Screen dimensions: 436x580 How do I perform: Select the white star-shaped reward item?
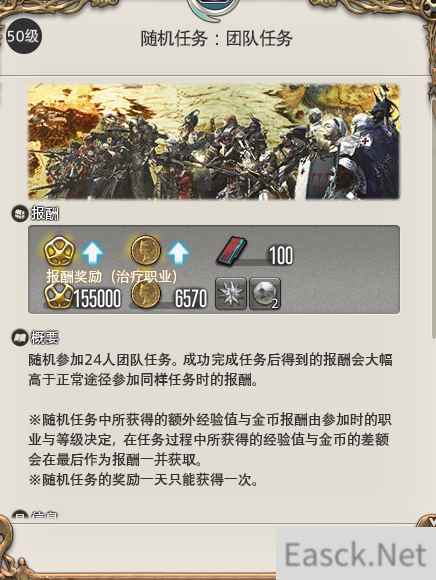click(231, 294)
